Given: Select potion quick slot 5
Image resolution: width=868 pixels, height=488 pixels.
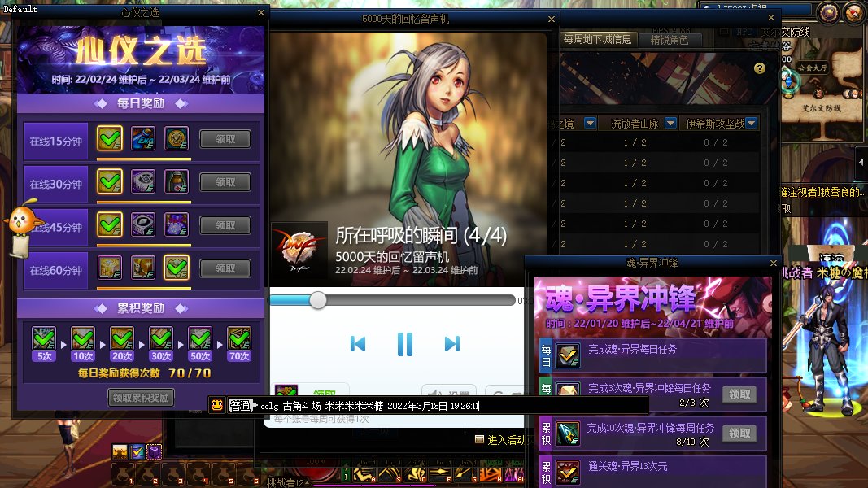Looking at the screenshot, I should coord(223,475).
